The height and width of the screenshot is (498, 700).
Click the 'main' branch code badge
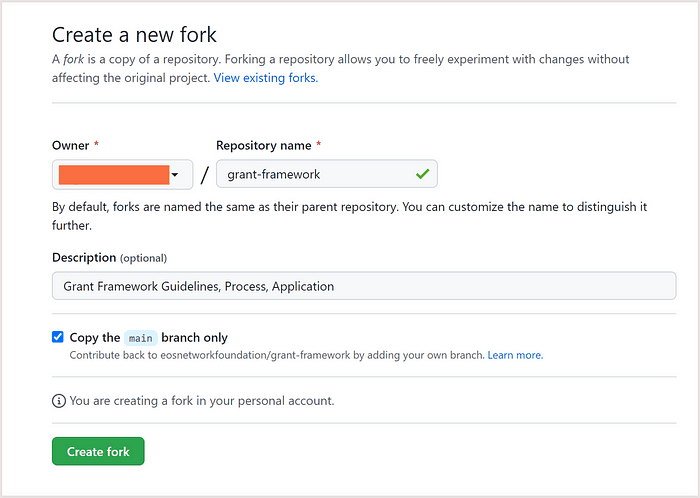pos(140,338)
